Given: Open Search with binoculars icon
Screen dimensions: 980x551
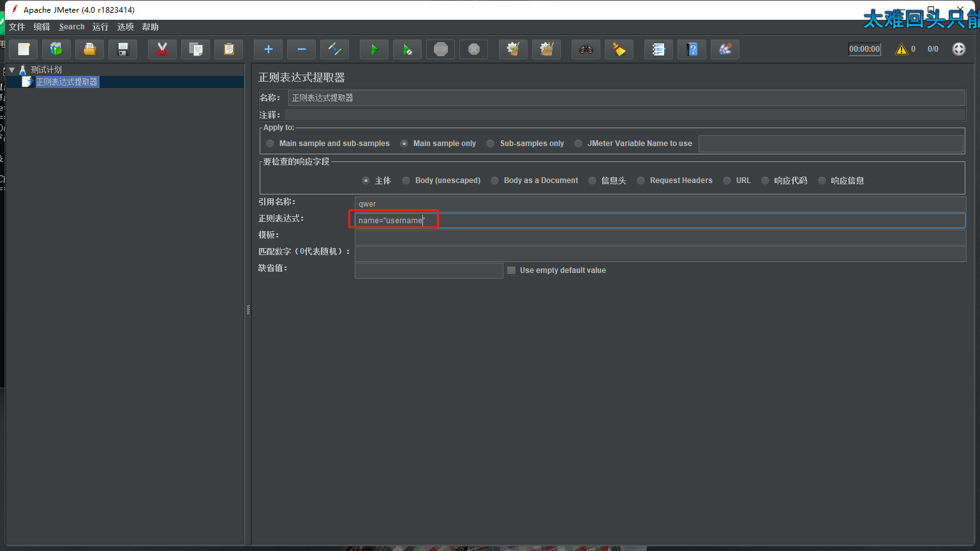Looking at the screenshot, I should [x=586, y=49].
